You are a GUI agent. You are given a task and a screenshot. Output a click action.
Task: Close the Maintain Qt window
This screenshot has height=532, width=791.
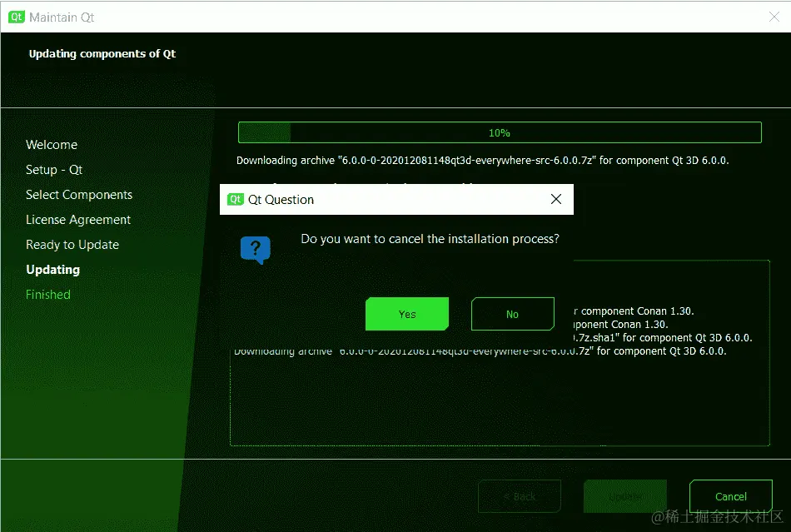pos(774,17)
